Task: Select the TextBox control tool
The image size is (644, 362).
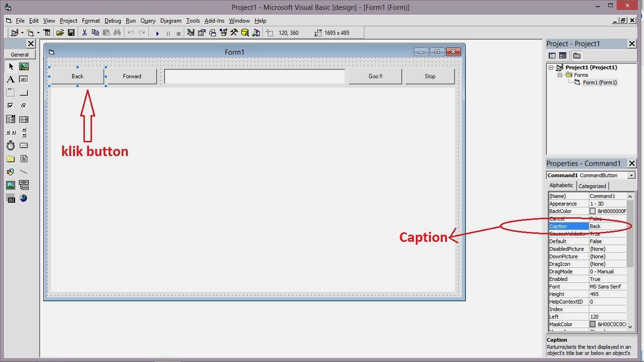Action: tap(24, 80)
